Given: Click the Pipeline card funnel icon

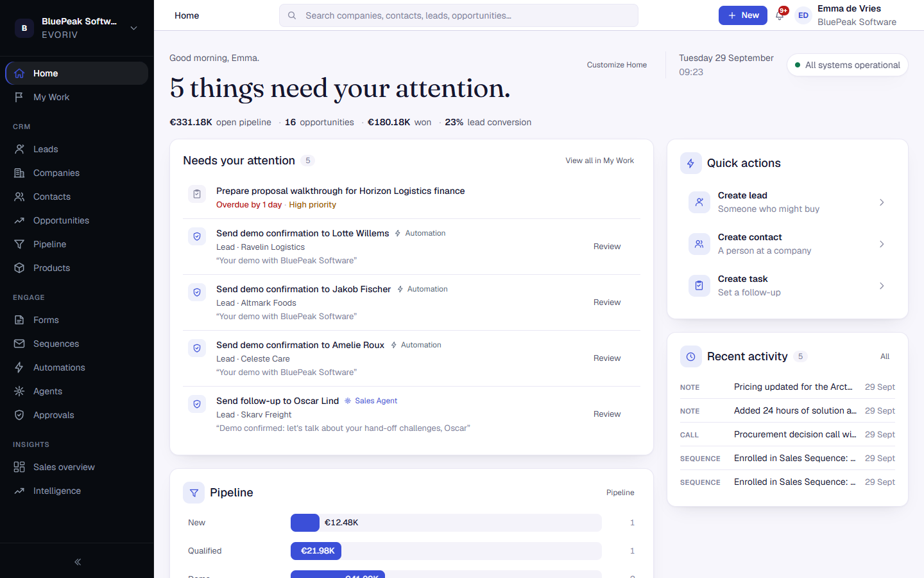Looking at the screenshot, I should tap(194, 493).
